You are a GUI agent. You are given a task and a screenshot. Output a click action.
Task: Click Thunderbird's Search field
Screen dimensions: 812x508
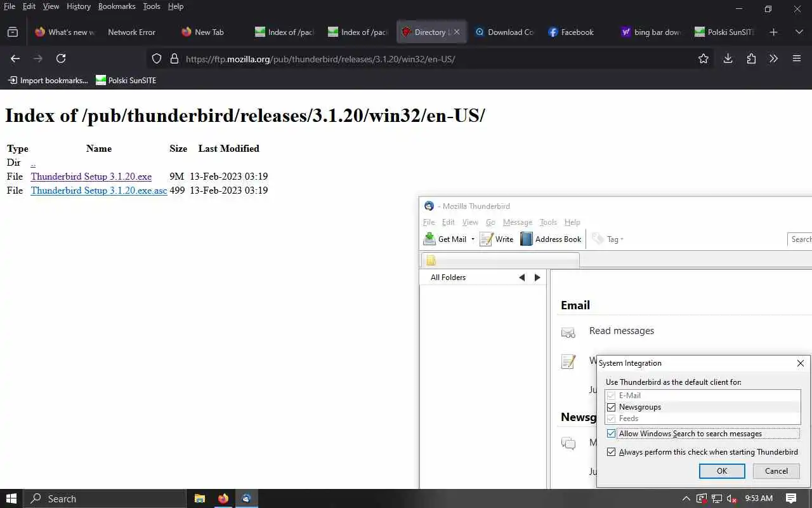800,239
